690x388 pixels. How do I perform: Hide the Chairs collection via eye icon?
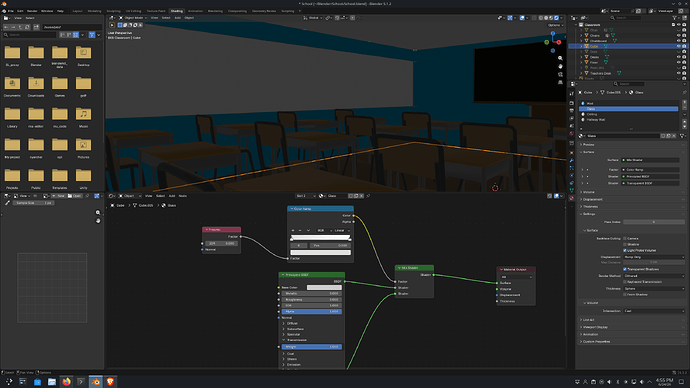pyautogui.click(x=679, y=36)
